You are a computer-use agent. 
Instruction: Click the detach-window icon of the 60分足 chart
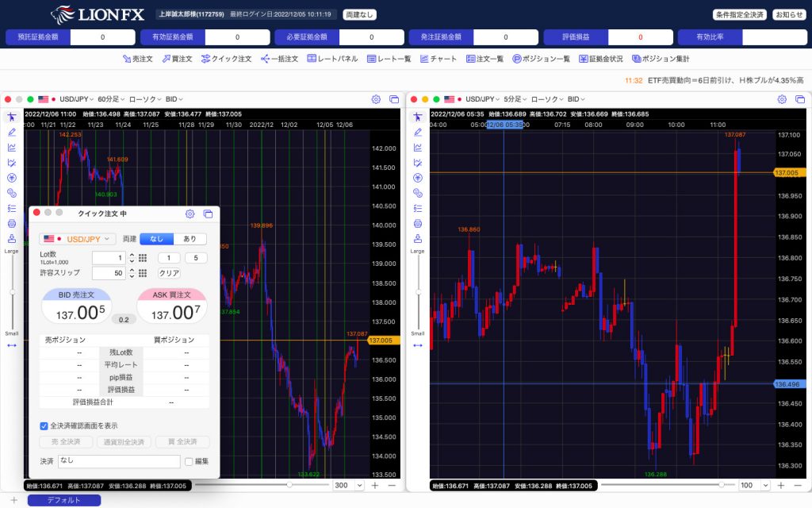coord(394,99)
